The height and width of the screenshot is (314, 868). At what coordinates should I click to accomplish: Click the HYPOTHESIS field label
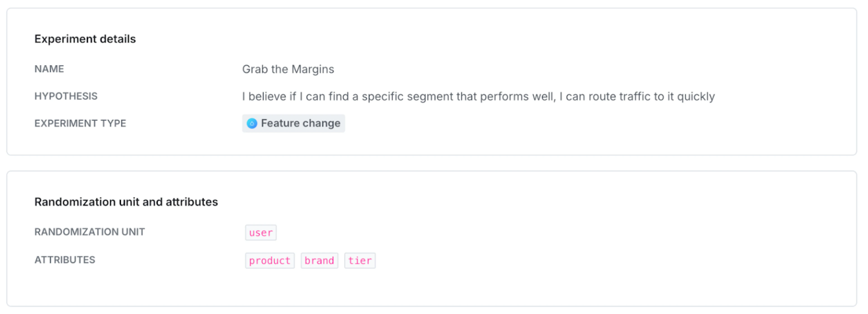(65, 96)
